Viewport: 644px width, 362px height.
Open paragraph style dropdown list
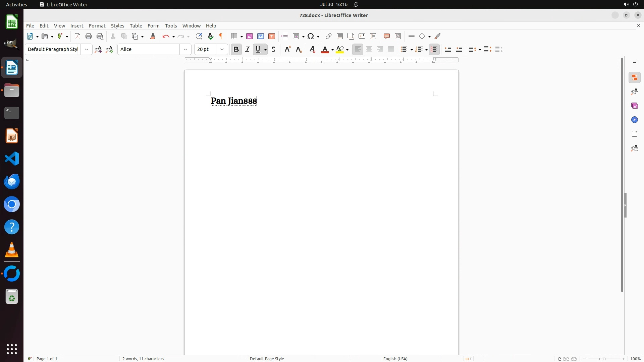[87, 50]
